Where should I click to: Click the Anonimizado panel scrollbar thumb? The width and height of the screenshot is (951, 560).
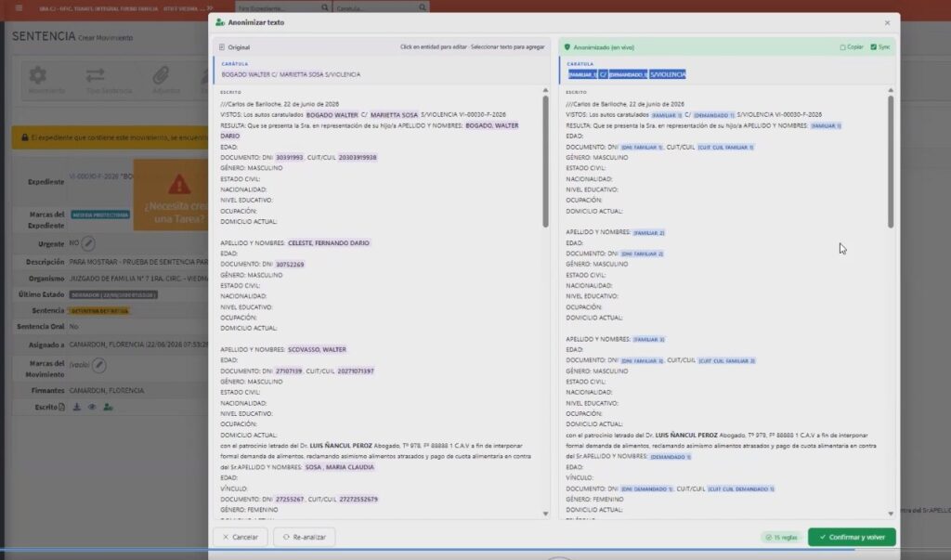[x=891, y=161]
